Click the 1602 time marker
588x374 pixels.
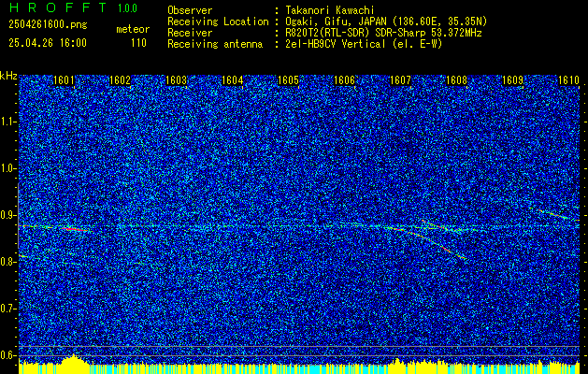click(120, 80)
